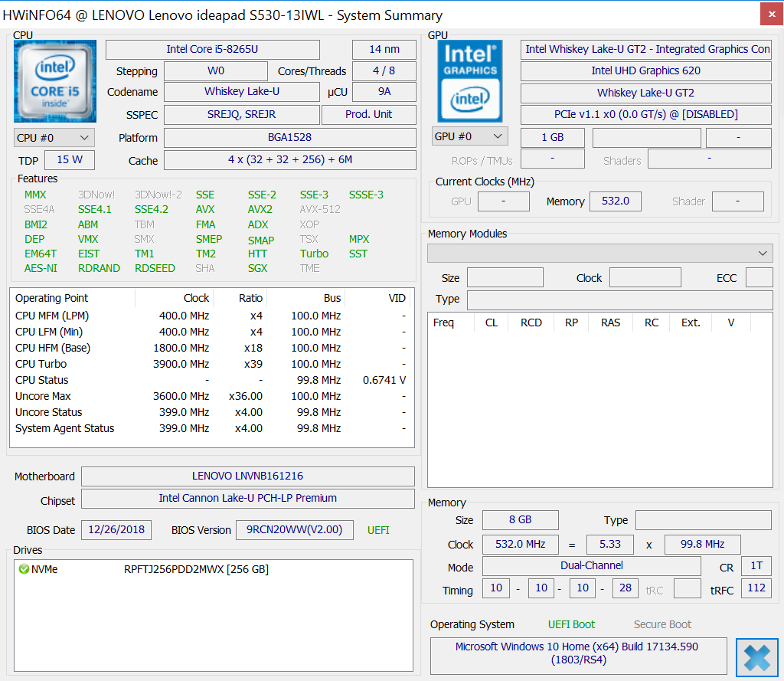This screenshot has height=681, width=784.
Task: Click the timing value 28 field
Action: tap(626, 588)
